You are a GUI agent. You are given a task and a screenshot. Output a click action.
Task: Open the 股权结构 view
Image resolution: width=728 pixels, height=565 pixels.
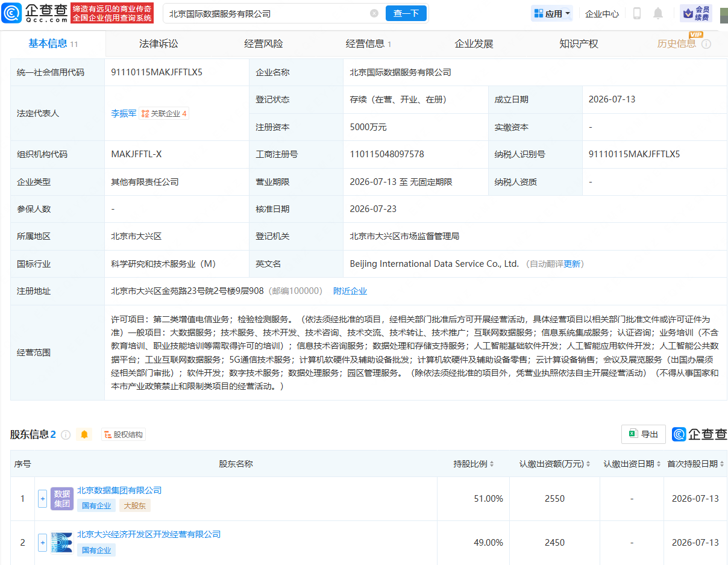point(124,434)
